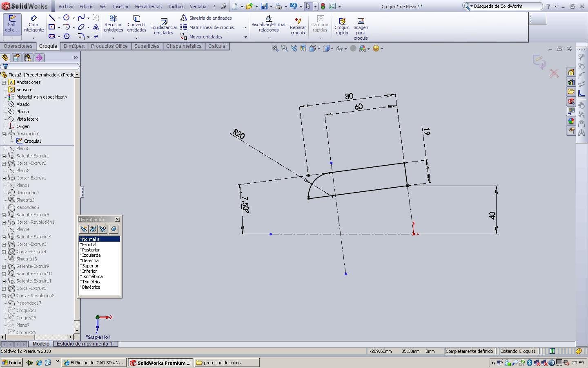
Task: Expand the feature manager flyout chevrons
Action: point(76,58)
